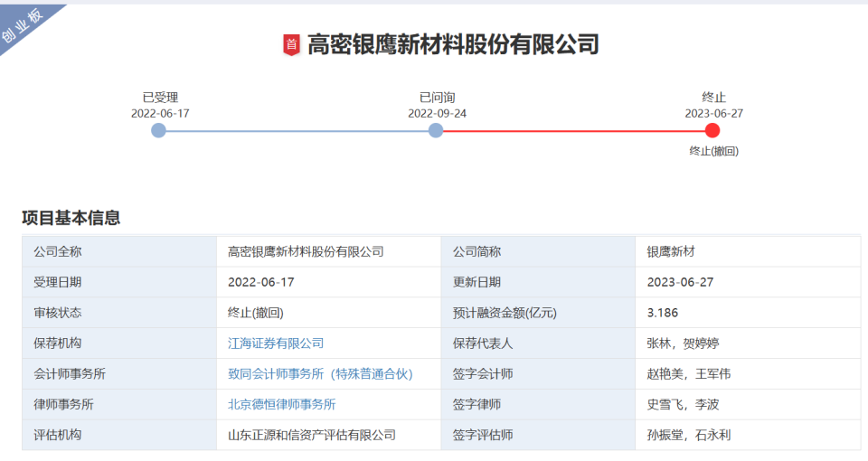Viewport: 868px width, 461px height.
Task: Click the 张林，贺婷婷 value cell
Action: [748, 343]
